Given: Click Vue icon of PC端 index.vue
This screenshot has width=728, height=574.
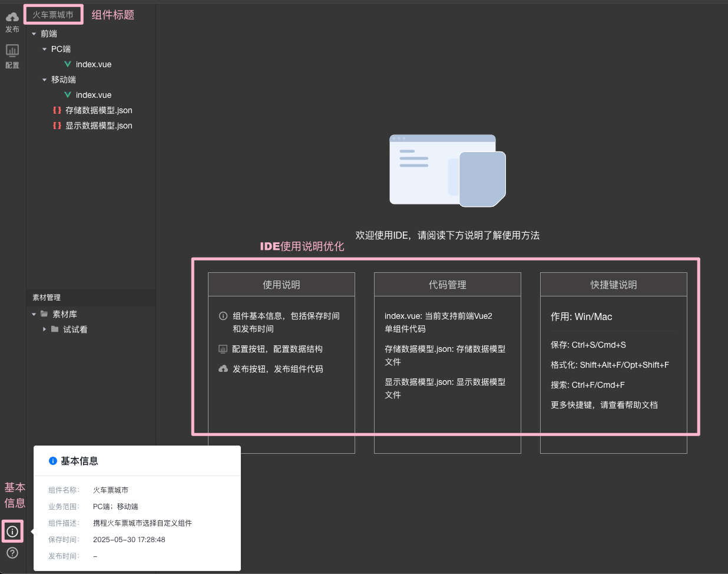Looking at the screenshot, I should tap(68, 64).
